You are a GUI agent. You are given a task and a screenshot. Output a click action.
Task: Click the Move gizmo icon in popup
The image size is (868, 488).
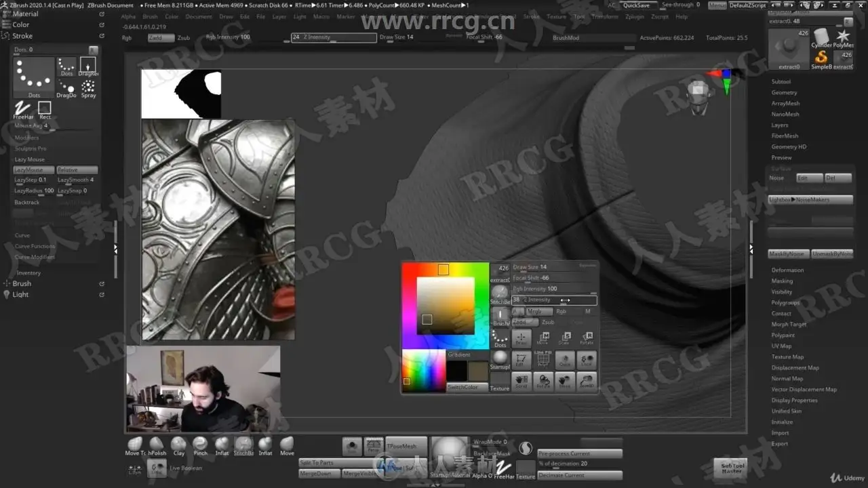[542, 338]
